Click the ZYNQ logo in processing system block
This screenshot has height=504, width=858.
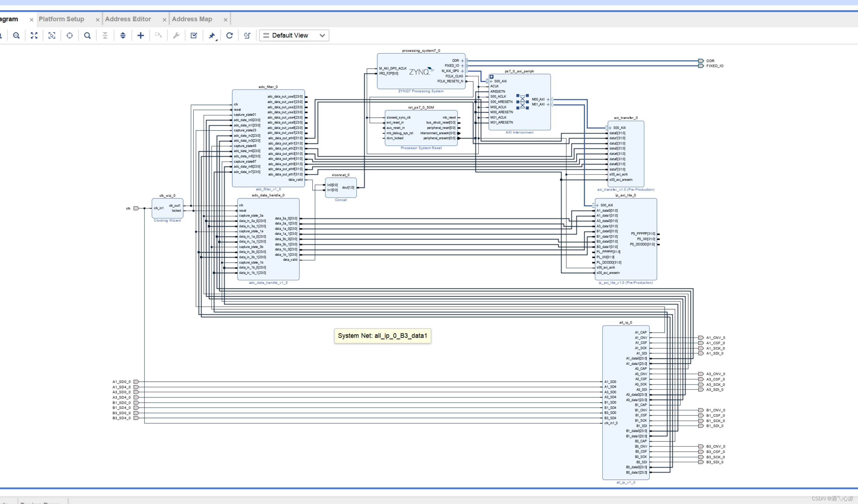(422, 71)
